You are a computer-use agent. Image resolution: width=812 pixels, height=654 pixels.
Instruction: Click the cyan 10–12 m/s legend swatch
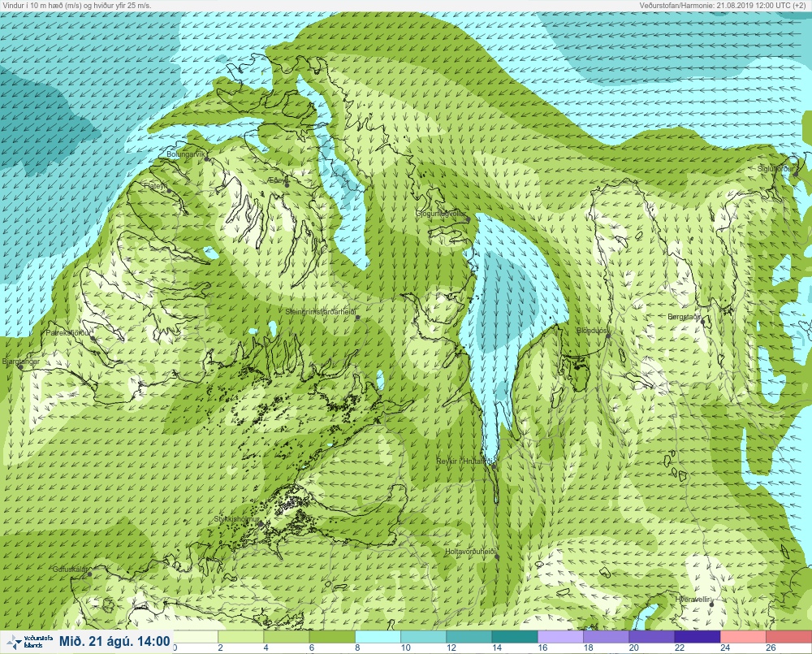click(x=423, y=636)
